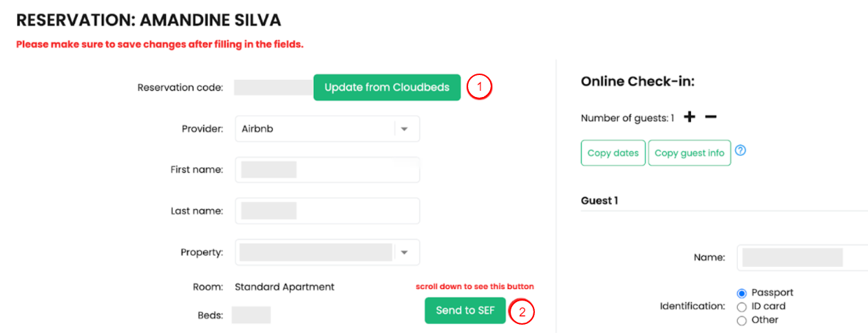Select the Passport identification option
Image resolution: width=868 pixels, height=335 pixels.
(742, 293)
